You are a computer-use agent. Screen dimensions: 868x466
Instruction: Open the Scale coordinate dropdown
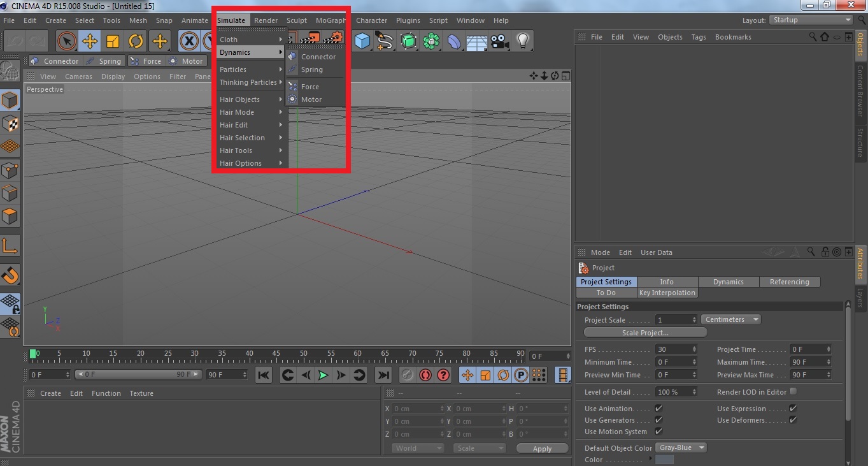coord(480,448)
